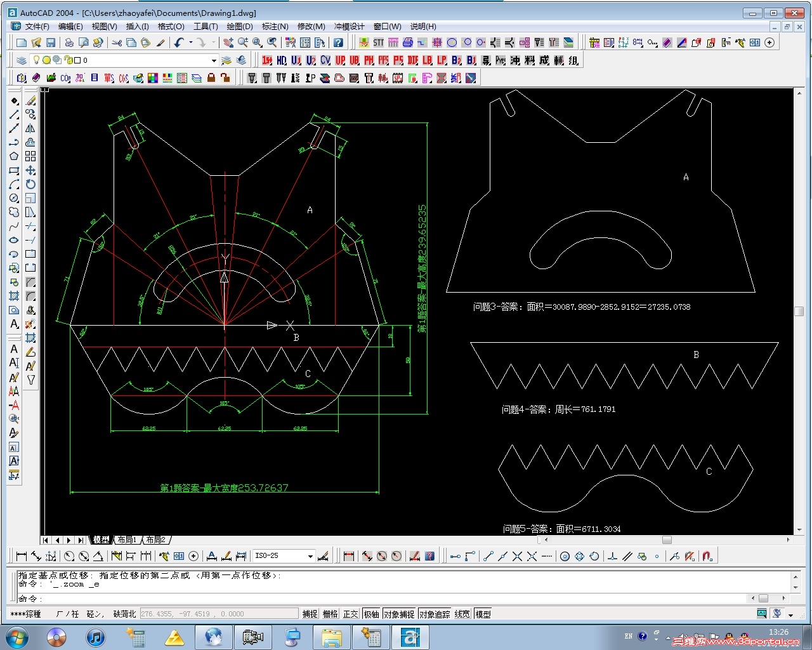Click jump to last tab arrow
The image size is (812, 650).
click(80, 540)
